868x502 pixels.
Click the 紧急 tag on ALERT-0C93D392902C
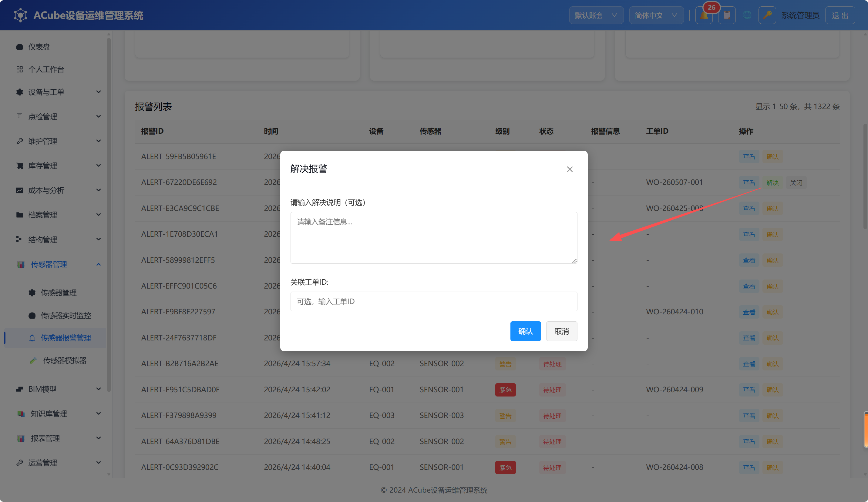coord(505,467)
